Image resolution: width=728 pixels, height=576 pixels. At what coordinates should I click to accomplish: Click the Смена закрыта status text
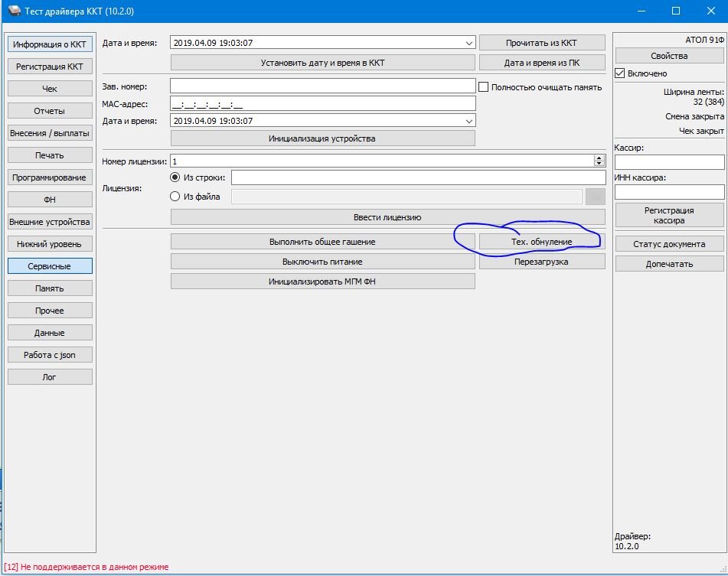694,116
